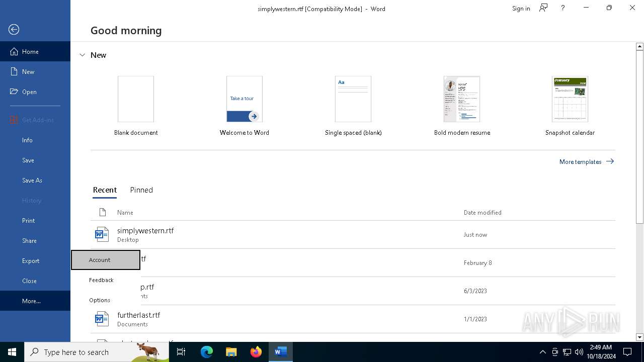Select the Snapshot calendar template
This screenshot has height=362, width=644.
(570, 99)
